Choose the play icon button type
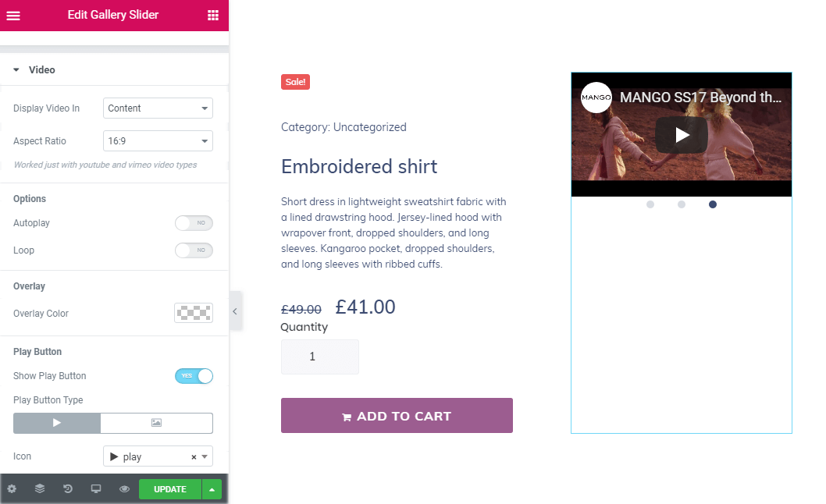Viewport: 826px width, 504px height. coord(57,423)
